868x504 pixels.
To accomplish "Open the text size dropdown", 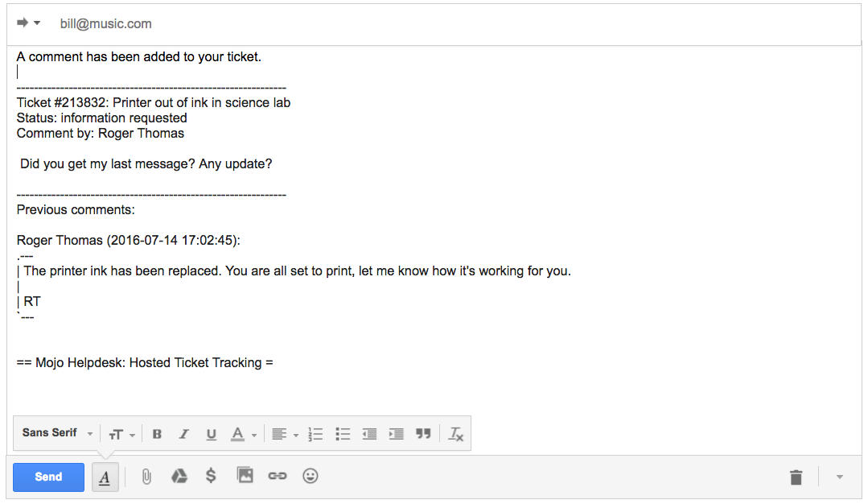I will [x=121, y=434].
